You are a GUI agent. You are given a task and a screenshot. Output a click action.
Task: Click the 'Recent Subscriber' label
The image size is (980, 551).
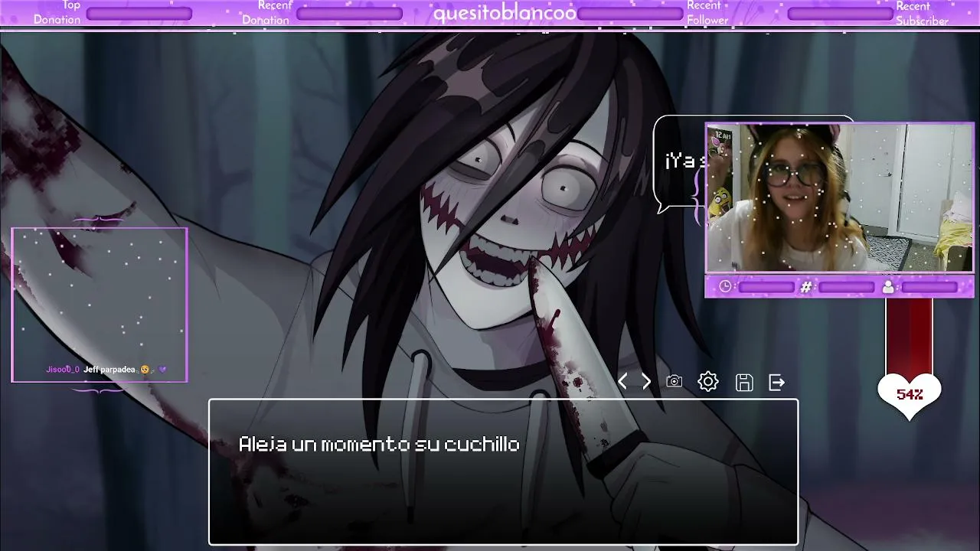[x=922, y=13]
